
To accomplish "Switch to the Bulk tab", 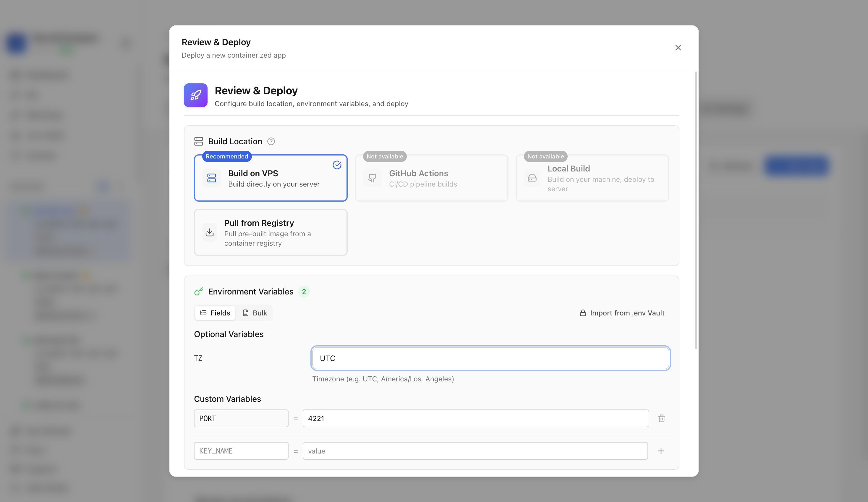I will pyautogui.click(x=255, y=313).
